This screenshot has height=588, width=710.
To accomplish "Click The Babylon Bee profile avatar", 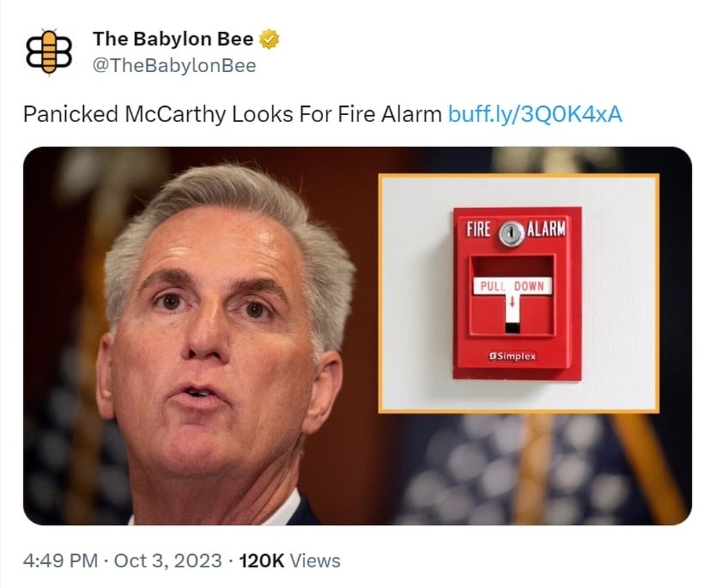I will pyautogui.click(x=49, y=51).
